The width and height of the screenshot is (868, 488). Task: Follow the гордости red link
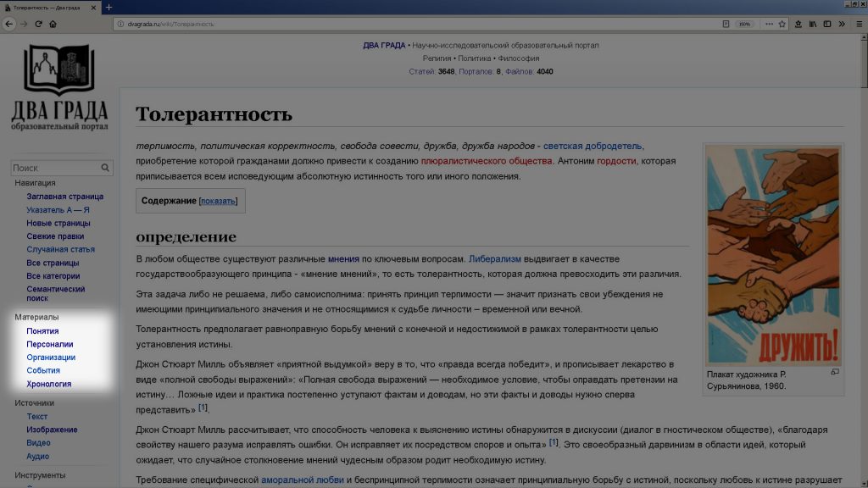[616, 161]
